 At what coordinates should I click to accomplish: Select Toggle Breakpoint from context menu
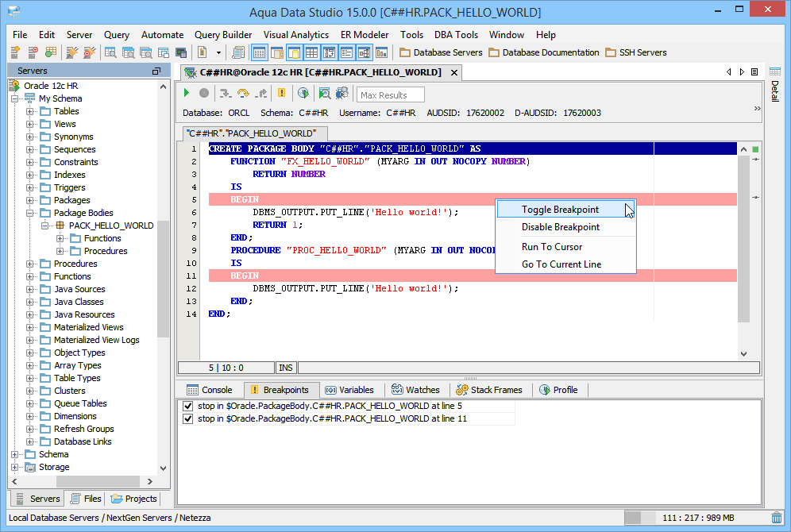[x=560, y=210]
